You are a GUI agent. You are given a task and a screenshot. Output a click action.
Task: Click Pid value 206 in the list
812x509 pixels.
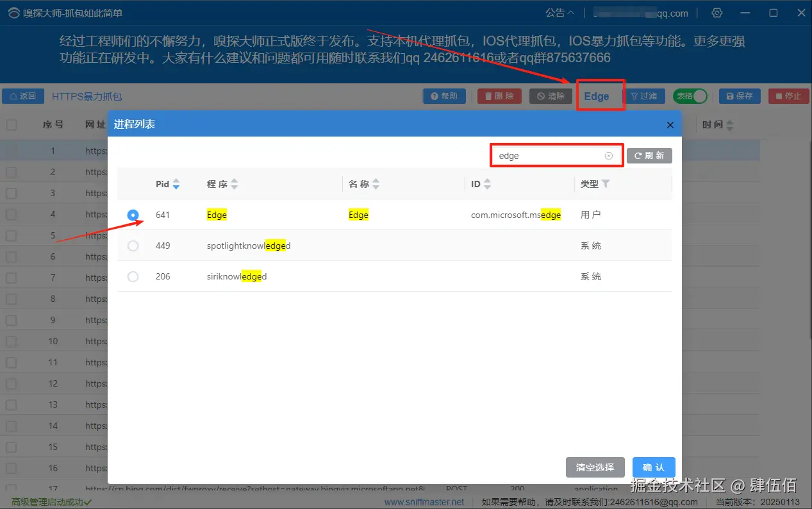click(x=163, y=276)
